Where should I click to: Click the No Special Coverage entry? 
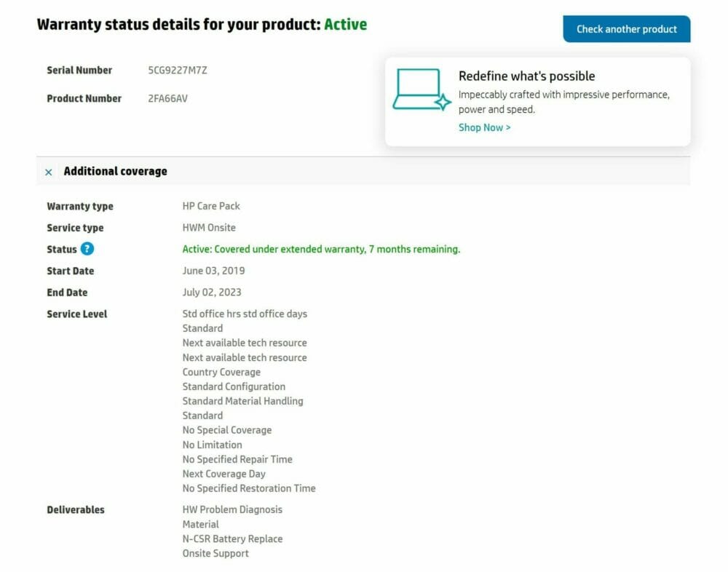[x=226, y=430]
